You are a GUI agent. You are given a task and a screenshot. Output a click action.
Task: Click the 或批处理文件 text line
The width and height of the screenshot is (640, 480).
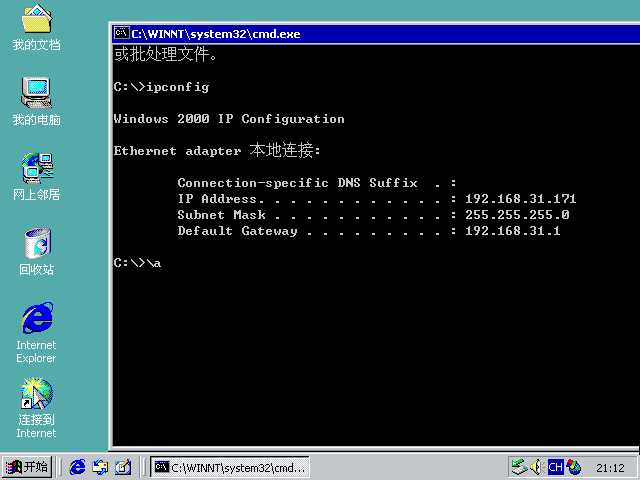tap(165, 54)
